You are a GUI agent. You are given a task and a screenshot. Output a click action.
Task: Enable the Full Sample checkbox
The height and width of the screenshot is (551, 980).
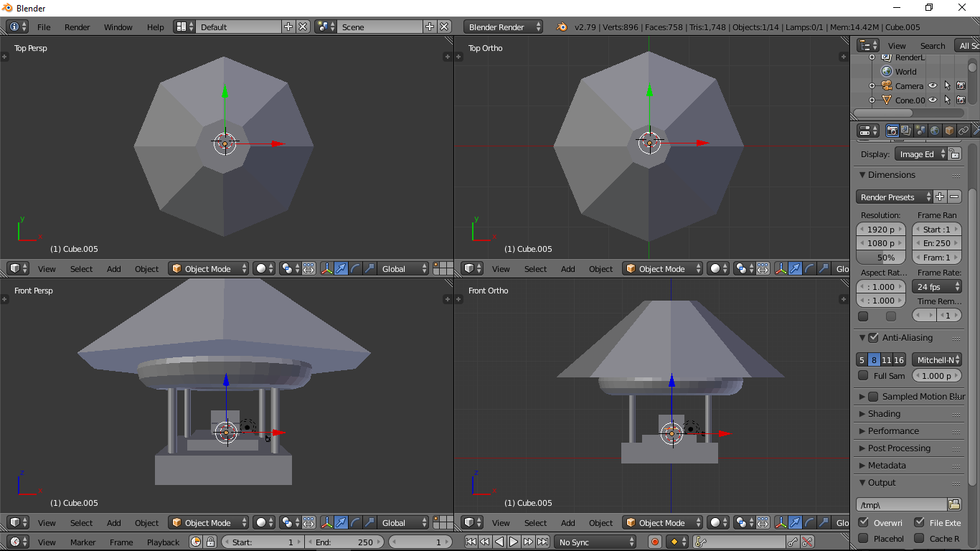pyautogui.click(x=863, y=375)
